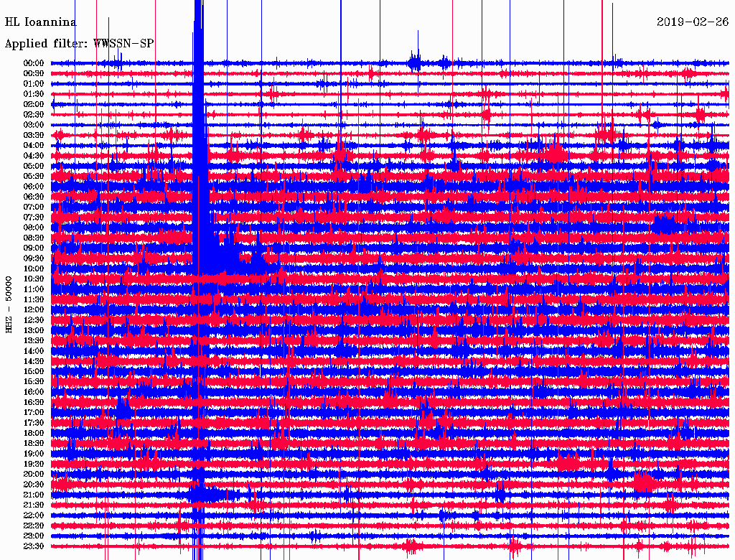This screenshot has width=735, height=560.
Task: Select the 09:00 time label
Action: click(x=34, y=248)
